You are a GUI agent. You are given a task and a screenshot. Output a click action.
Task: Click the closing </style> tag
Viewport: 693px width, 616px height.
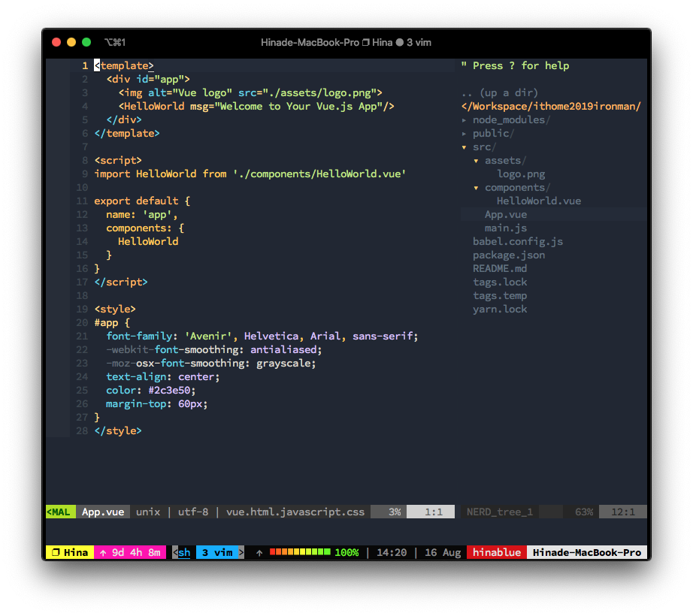118,431
